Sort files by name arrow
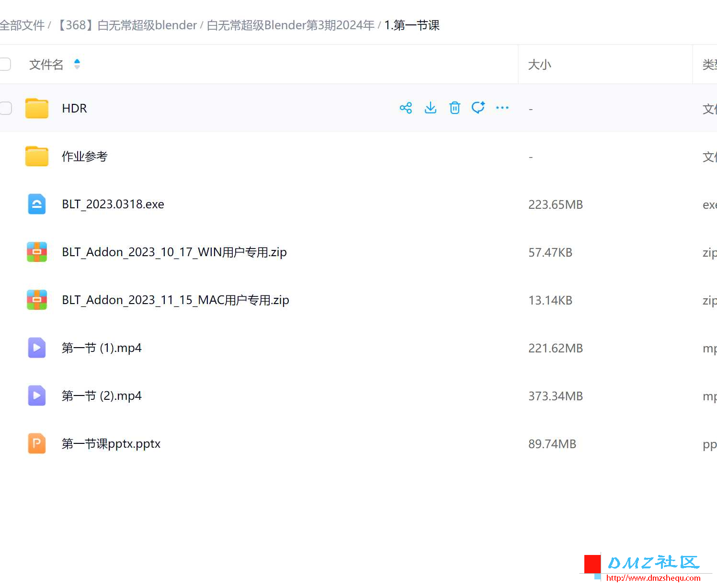The width and height of the screenshot is (717, 588). [77, 64]
